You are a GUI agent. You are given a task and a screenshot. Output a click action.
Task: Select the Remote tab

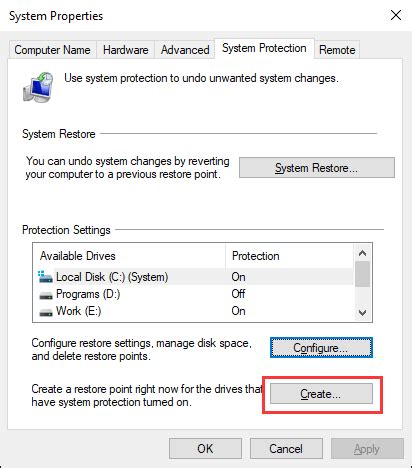[x=337, y=50]
